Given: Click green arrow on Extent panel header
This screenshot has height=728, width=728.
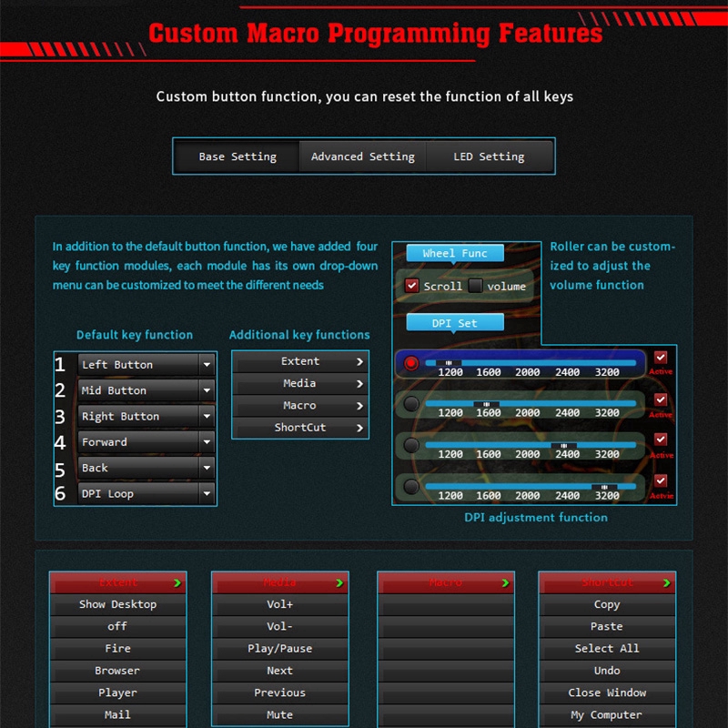Looking at the screenshot, I should 177,582.
